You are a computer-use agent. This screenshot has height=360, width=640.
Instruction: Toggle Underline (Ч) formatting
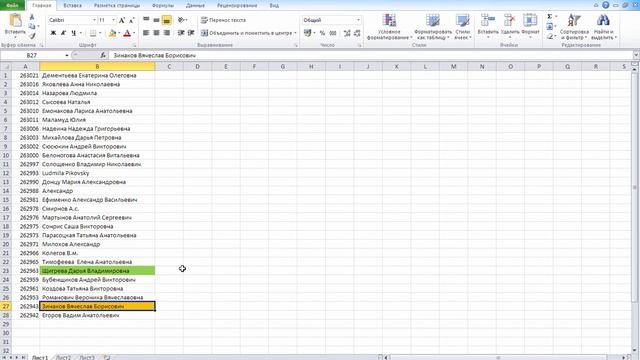pyautogui.click(x=73, y=33)
